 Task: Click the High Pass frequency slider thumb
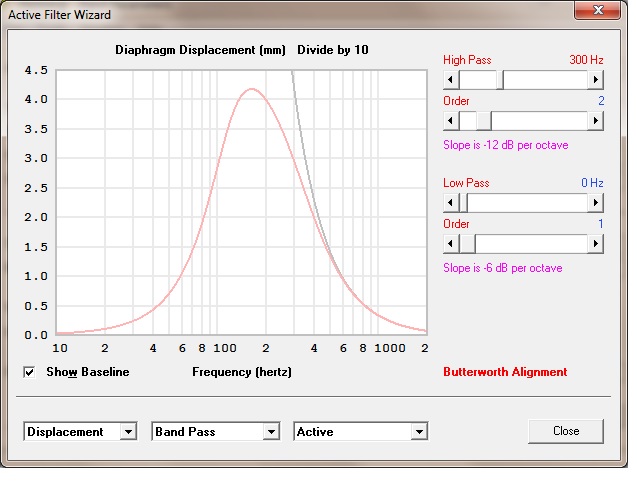tap(500, 79)
